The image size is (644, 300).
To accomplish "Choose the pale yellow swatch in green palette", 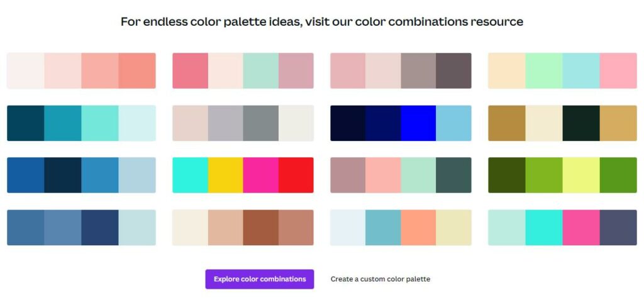I will pyautogui.click(x=581, y=175).
